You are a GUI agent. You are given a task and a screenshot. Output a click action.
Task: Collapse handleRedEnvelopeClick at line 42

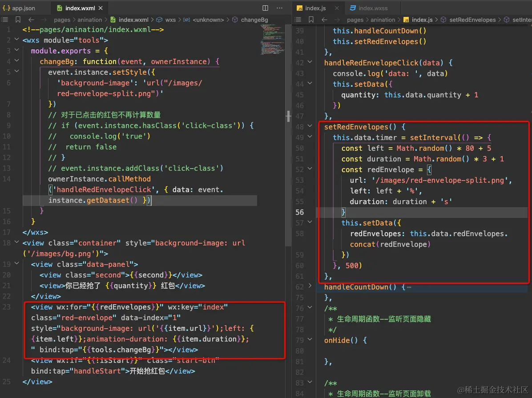[x=310, y=62]
